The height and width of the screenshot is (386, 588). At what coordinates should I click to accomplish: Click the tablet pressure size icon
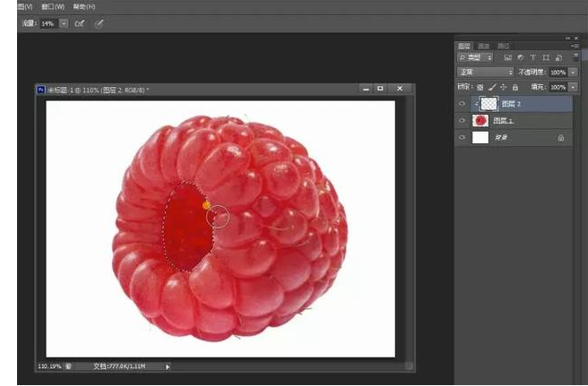tap(99, 23)
